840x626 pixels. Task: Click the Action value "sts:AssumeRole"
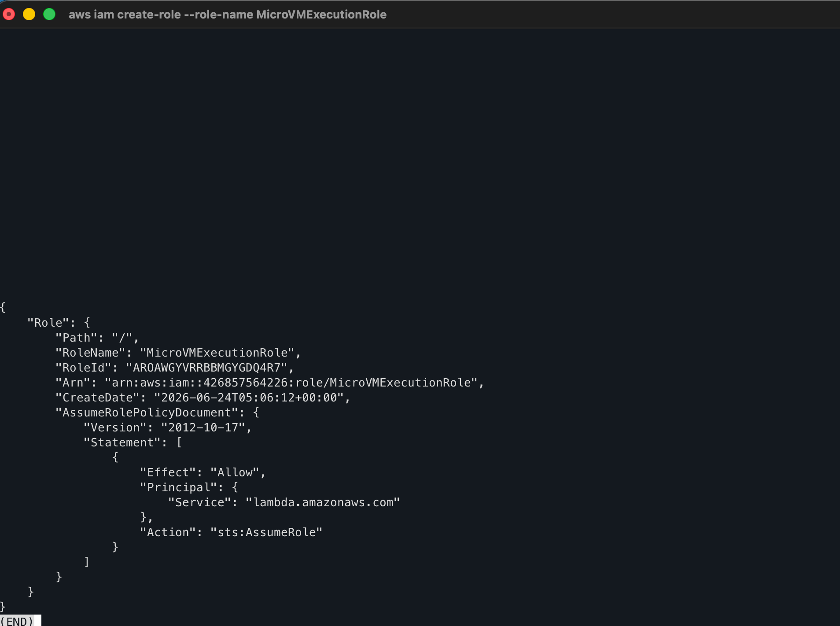pyautogui.click(x=266, y=532)
